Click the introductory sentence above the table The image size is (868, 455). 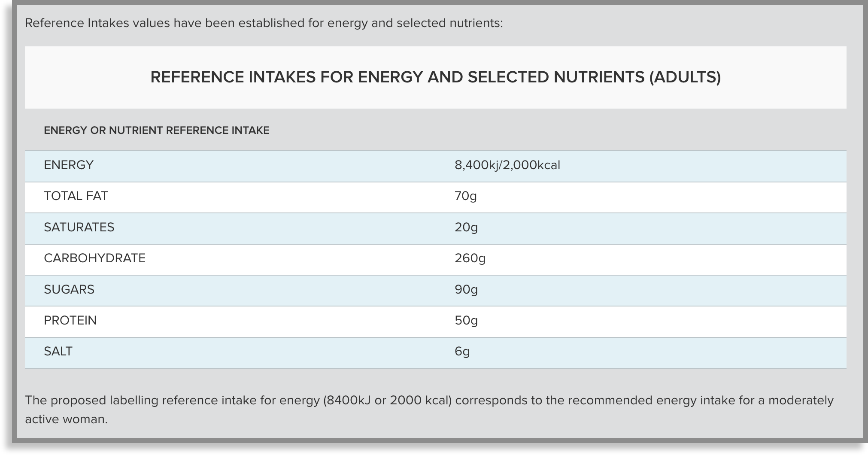(x=264, y=23)
